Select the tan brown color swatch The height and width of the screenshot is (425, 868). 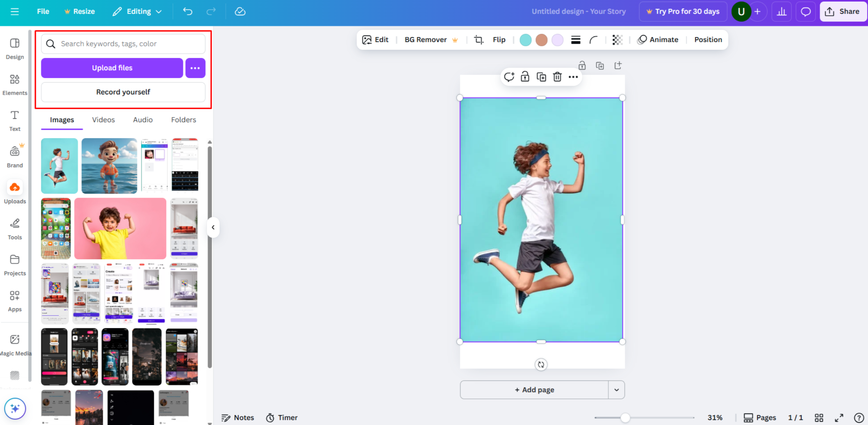point(542,40)
